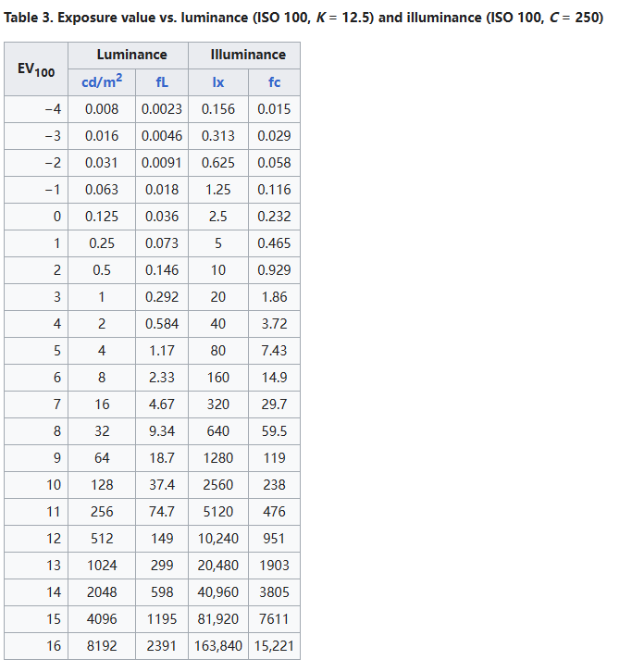Click the 0.156 lx cell
Viewport: 644px width, 672px height.
(x=218, y=109)
